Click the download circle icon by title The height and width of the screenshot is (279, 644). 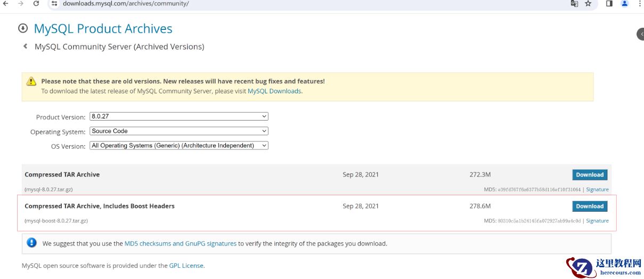23,28
